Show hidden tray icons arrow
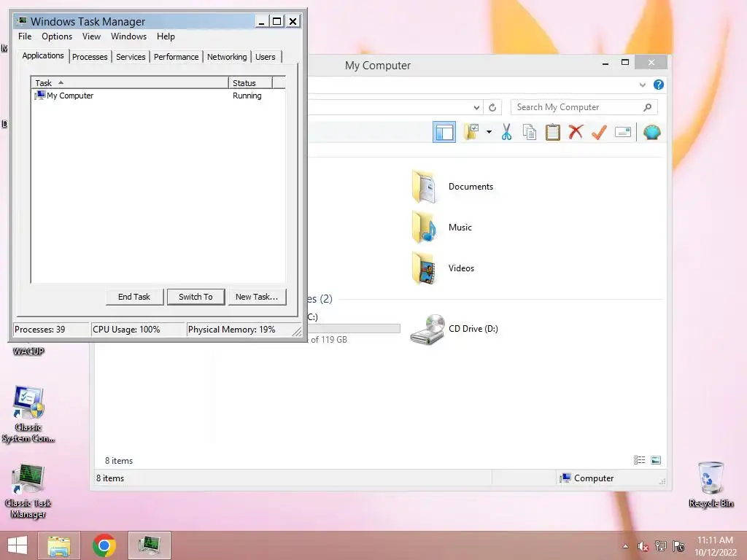This screenshot has width=747, height=560. pos(625,547)
